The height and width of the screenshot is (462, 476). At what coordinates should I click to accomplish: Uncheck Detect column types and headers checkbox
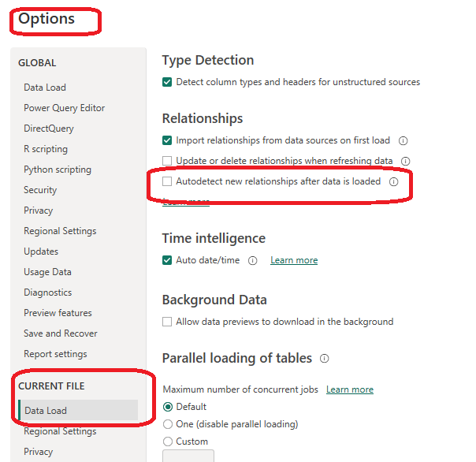pyautogui.click(x=167, y=82)
